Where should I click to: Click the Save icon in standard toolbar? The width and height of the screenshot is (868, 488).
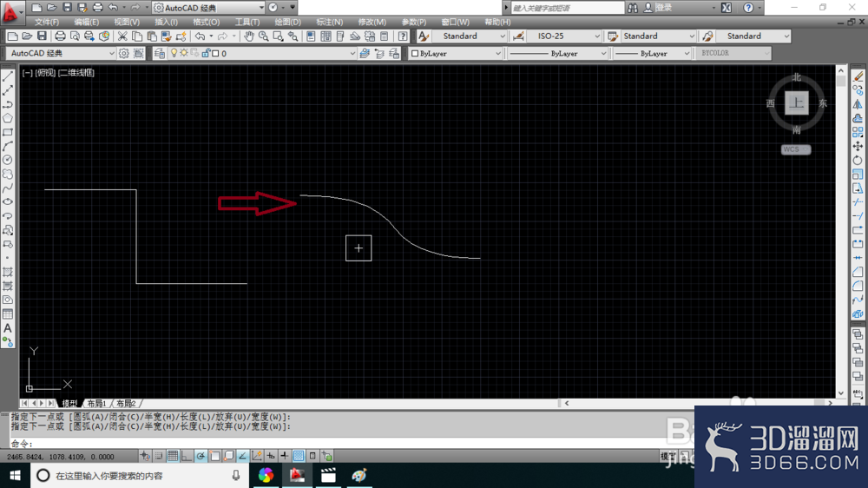[x=42, y=36]
